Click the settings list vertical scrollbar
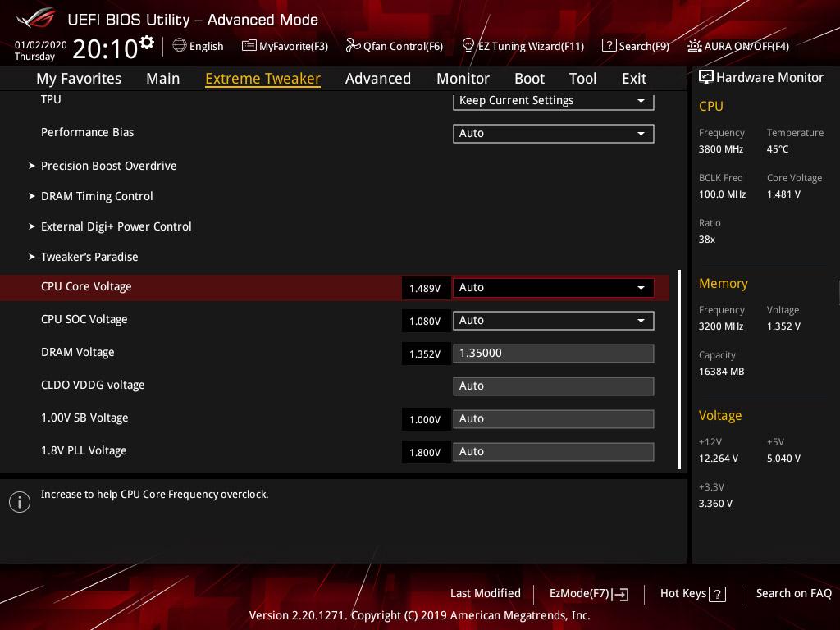 (680, 370)
